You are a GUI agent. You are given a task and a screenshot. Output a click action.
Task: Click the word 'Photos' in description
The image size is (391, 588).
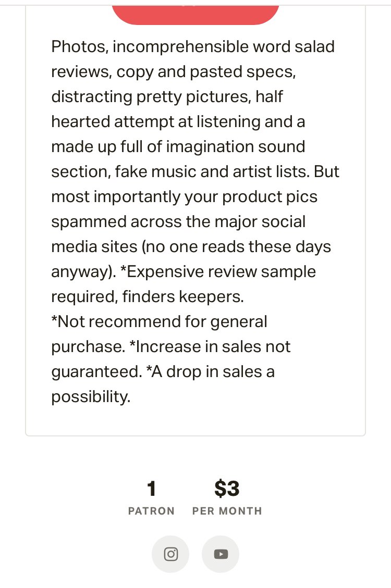pos(80,47)
